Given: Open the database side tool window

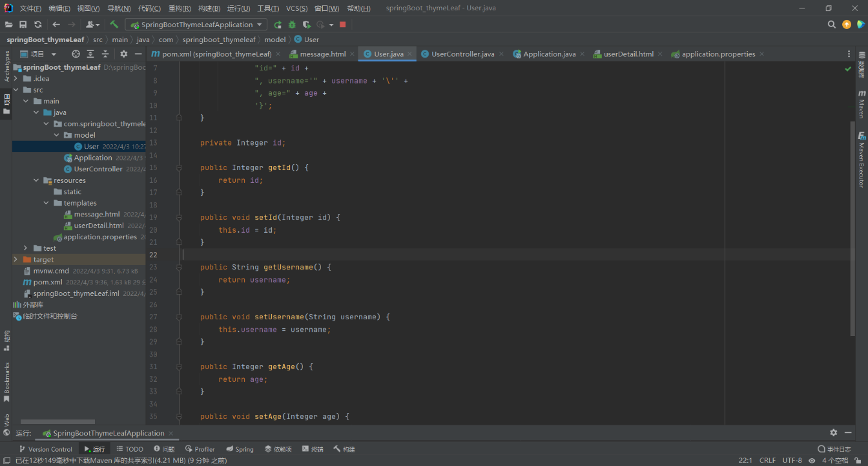Looking at the screenshot, I should coord(862,66).
